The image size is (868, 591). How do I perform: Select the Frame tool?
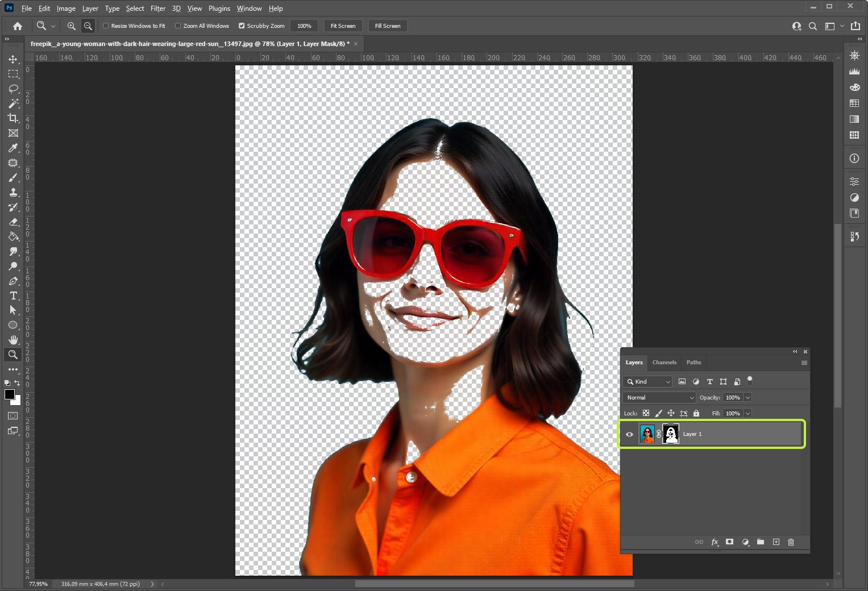point(13,133)
